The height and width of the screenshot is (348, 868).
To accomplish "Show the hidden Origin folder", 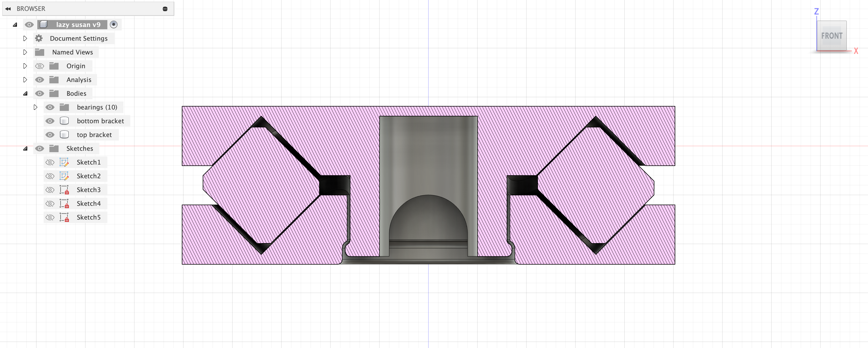I will (40, 66).
